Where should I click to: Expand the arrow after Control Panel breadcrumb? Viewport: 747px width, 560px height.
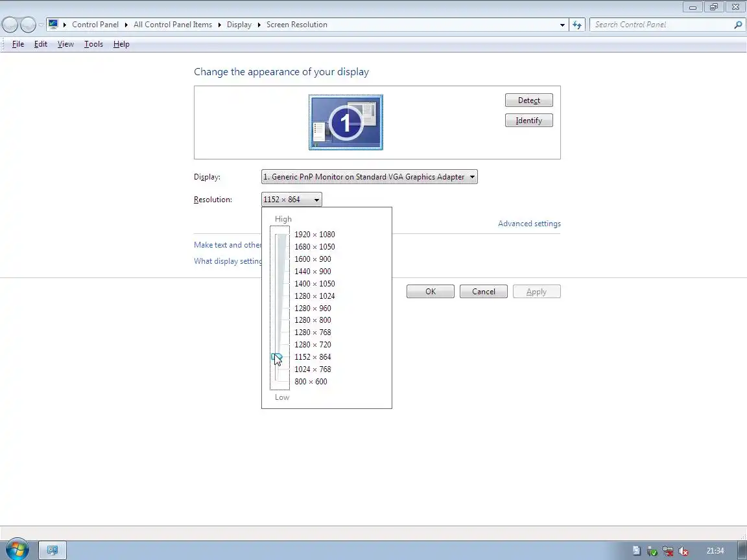coord(126,25)
